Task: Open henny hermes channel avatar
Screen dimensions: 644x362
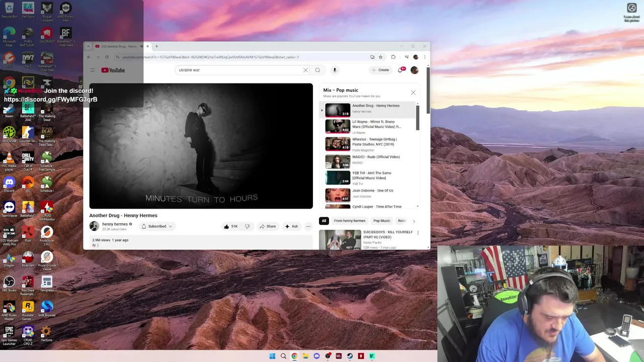Action: (x=94, y=226)
